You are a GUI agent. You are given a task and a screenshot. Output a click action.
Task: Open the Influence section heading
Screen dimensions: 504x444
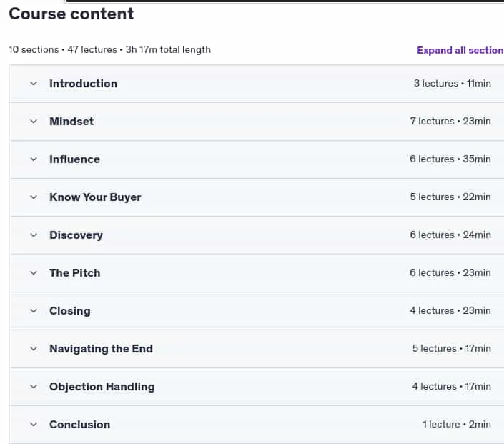pyautogui.click(x=74, y=159)
